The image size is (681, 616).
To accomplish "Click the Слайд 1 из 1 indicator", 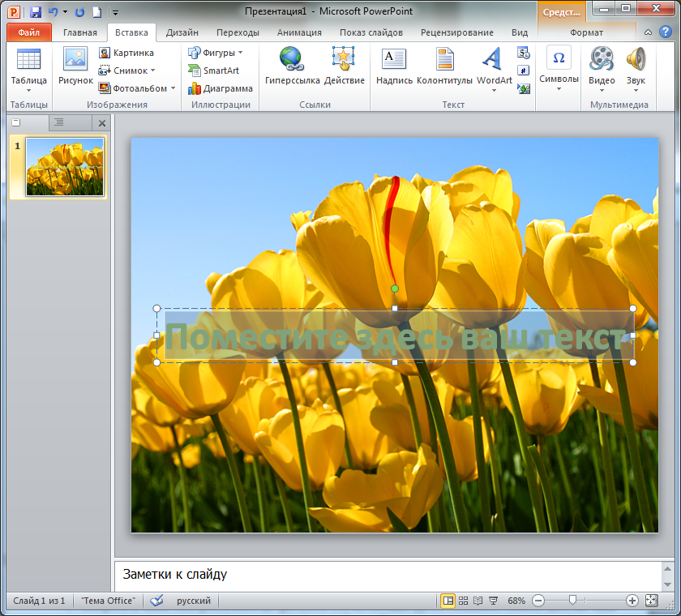I will coord(39,601).
